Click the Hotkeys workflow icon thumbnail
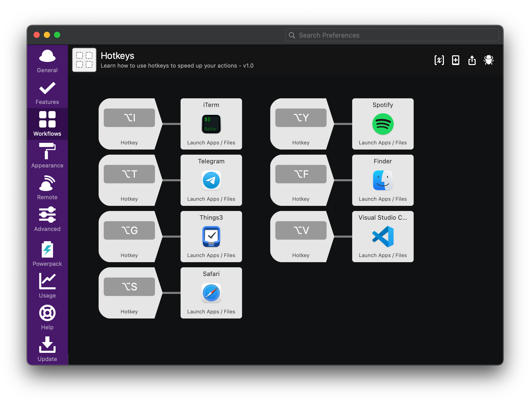 (84, 60)
